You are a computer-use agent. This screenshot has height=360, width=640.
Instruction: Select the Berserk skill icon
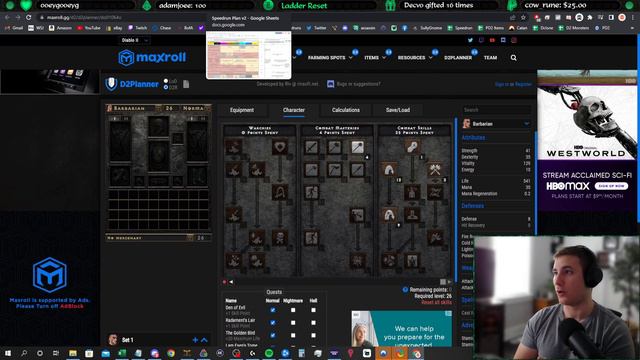pos(412,260)
